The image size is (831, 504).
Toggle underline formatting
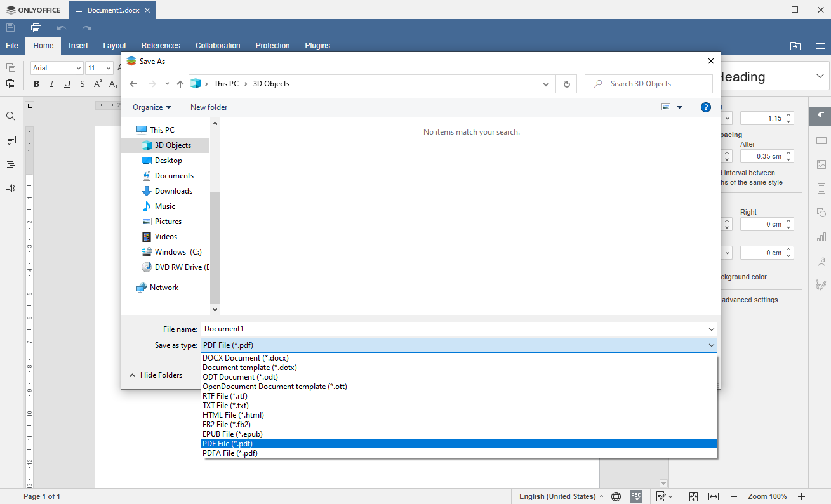(x=67, y=84)
